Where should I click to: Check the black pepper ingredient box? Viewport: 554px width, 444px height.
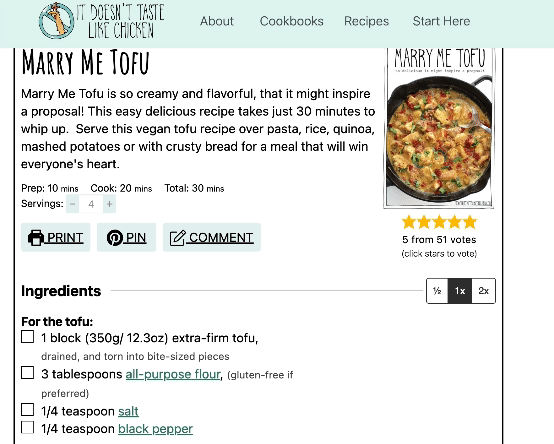pyautogui.click(x=28, y=427)
